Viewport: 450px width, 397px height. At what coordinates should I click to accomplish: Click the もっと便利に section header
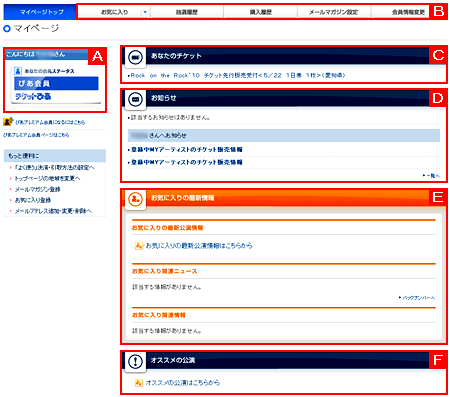(55, 156)
